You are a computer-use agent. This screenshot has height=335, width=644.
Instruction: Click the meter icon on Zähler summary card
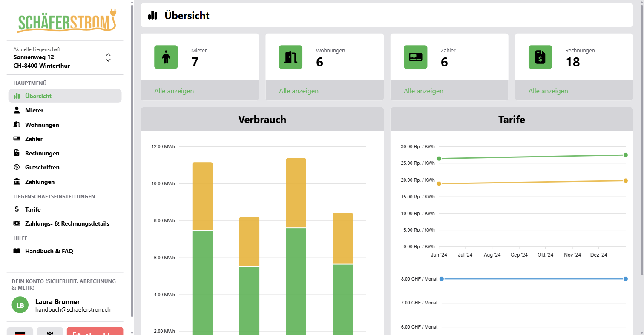[415, 57]
